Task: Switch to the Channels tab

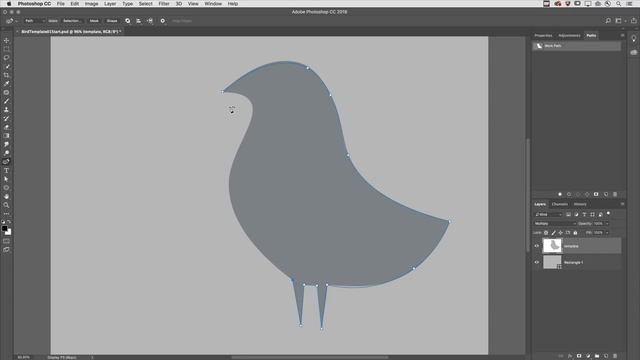Action: [x=560, y=204]
